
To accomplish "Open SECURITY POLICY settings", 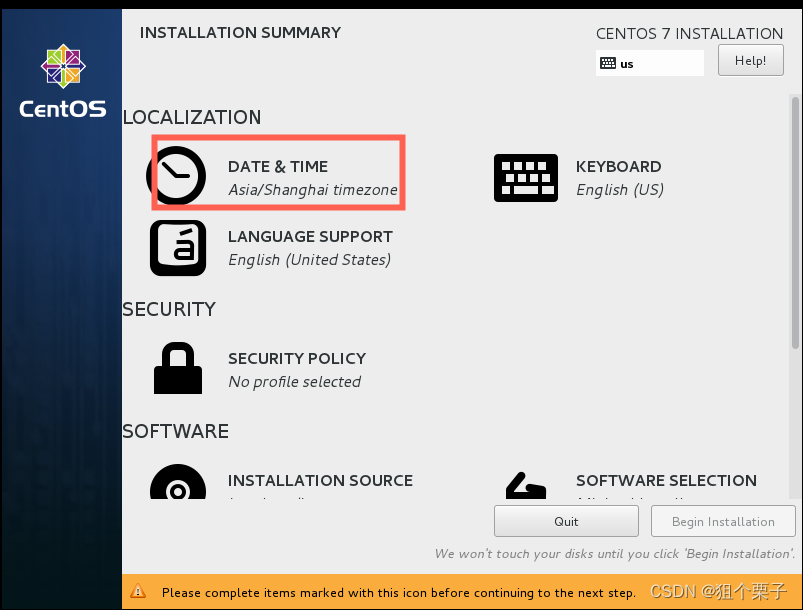I will tap(296, 358).
